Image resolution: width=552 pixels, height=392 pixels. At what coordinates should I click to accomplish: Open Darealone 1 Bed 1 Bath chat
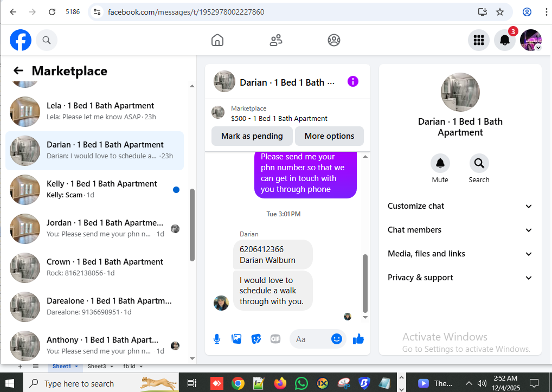coord(95,307)
